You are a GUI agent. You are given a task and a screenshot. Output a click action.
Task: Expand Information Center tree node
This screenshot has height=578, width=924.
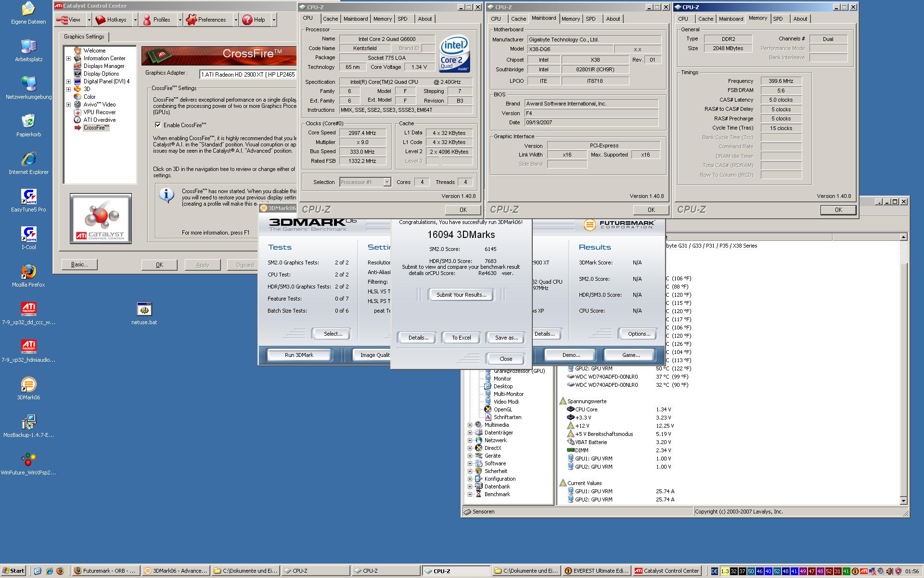[68, 58]
